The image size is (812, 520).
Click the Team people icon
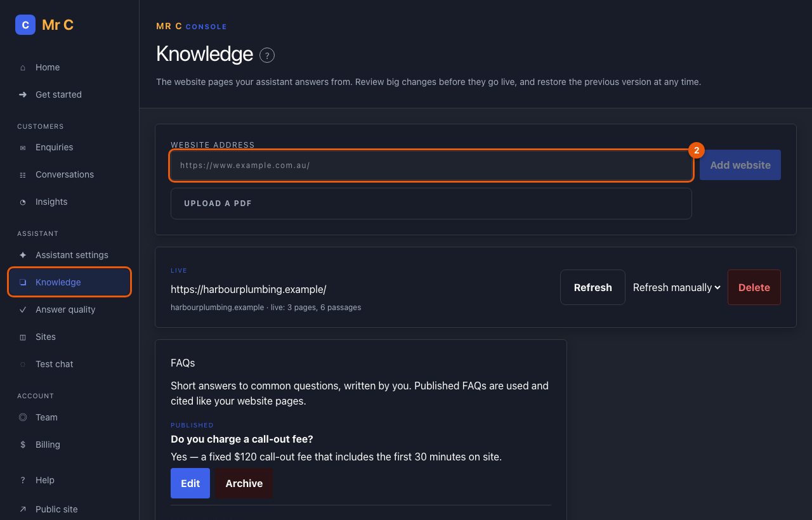[23, 417]
